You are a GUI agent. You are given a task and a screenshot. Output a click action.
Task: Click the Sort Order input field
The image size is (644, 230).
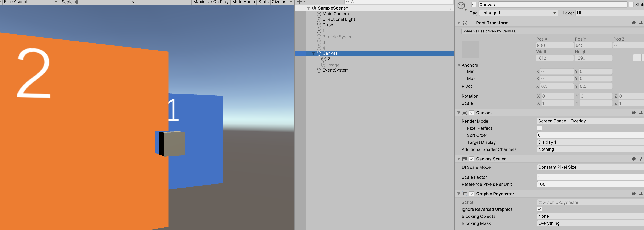click(590, 135)
